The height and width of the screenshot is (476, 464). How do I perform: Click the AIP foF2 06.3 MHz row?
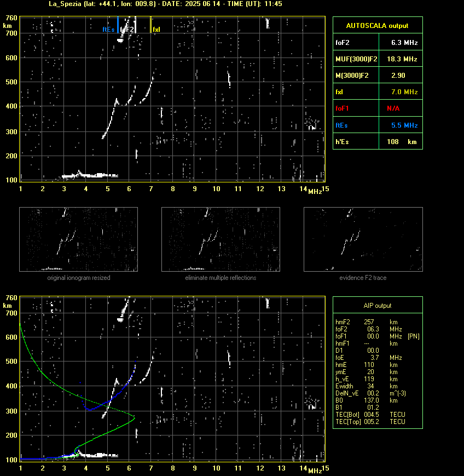point(369,329)
